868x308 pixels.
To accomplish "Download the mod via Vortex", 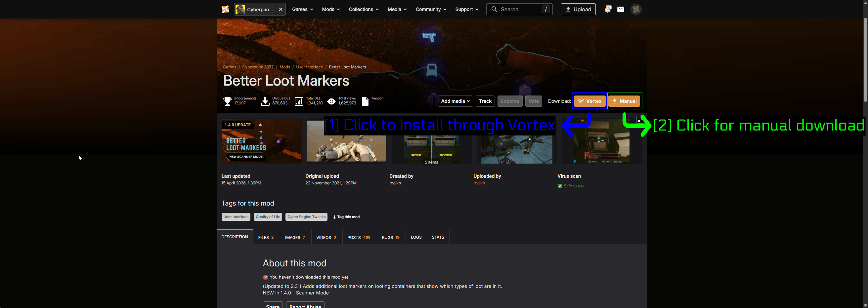I will pyautogui.click(x=590, y=101).
